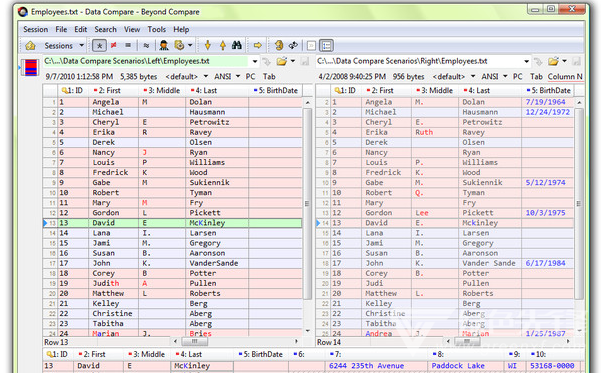Image resolution: width=604 pixels, height=373 pixels.
Task: Open left <default> format dropdown
Action: [206, 76]
